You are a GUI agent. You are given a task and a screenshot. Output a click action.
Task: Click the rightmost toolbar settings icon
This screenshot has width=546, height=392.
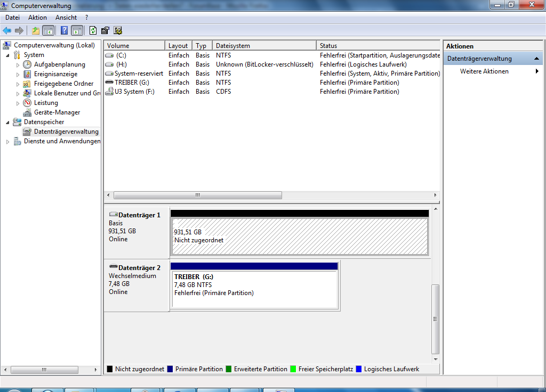118,30
